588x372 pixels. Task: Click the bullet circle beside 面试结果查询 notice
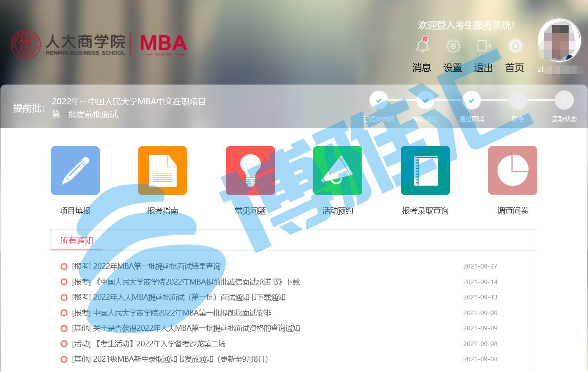coord(64,266)
